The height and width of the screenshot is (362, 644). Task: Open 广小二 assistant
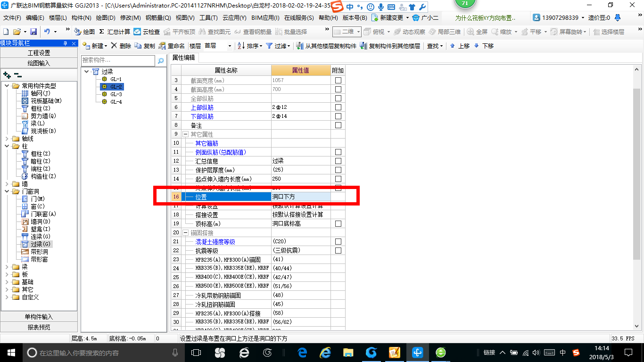point(425,17)
